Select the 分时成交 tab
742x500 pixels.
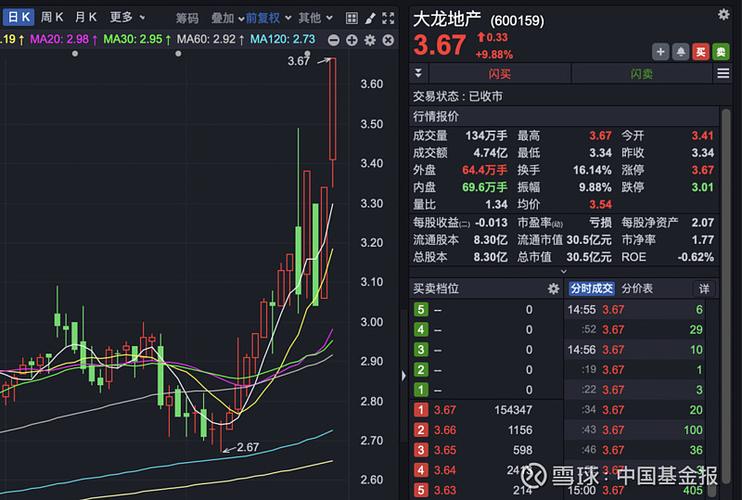pyautogui.click(x=592, y=289)
